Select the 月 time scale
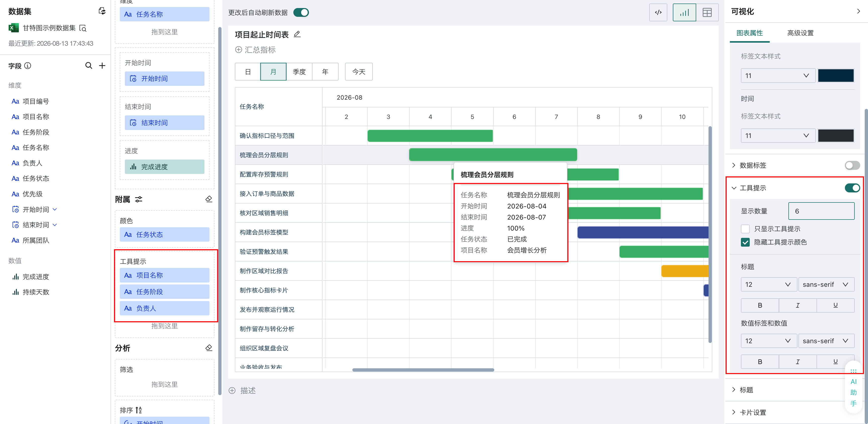The height and width of the screenshot is (424, 868). coord(273,72)
